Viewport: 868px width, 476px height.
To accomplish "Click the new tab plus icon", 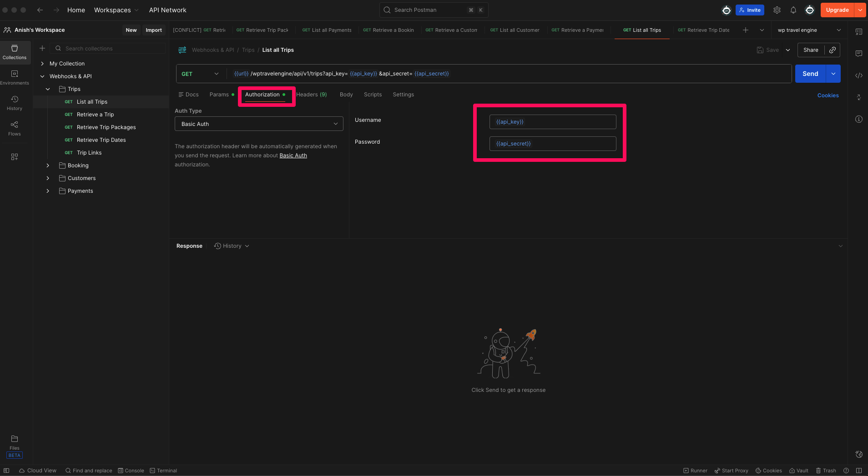I will (745, 30).
